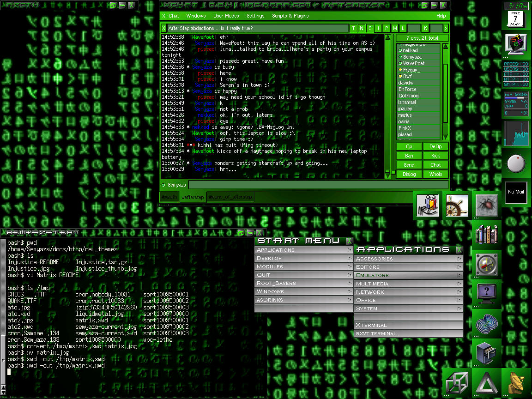Viewport: 532px width, 399px height.
Task: Switch to the #icons_of_afterstep tab
Action: [x=230, y=197]
